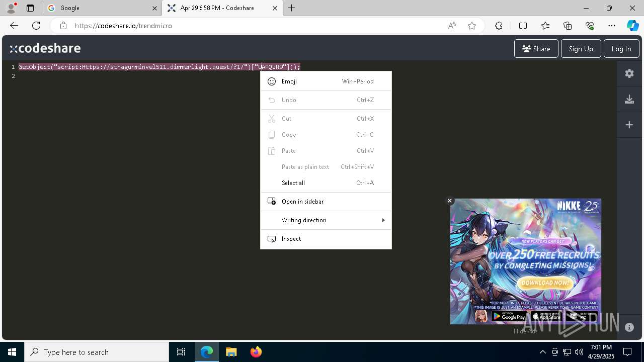Image resolution: width=644 pixels, height=362 pixels.
Task: Click the Share button
Action: [536, 49]
